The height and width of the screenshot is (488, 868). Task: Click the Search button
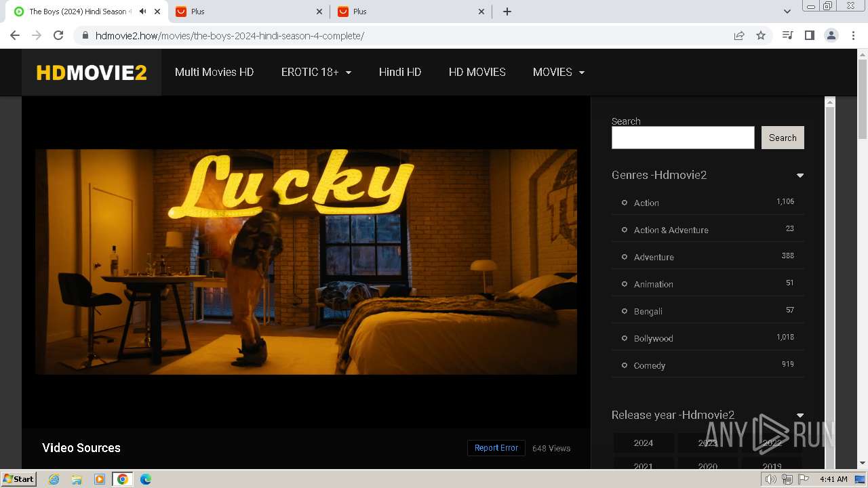coord(783,138)
